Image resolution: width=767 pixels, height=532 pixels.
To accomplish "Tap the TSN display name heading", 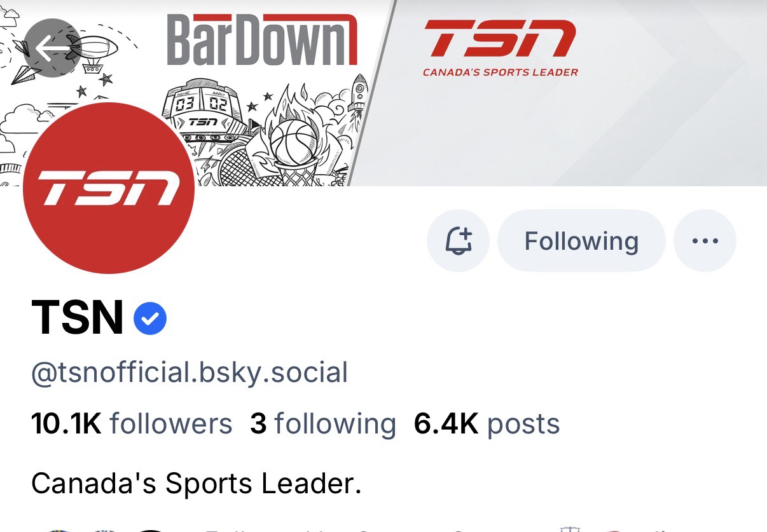I will [x=77, y=318].
